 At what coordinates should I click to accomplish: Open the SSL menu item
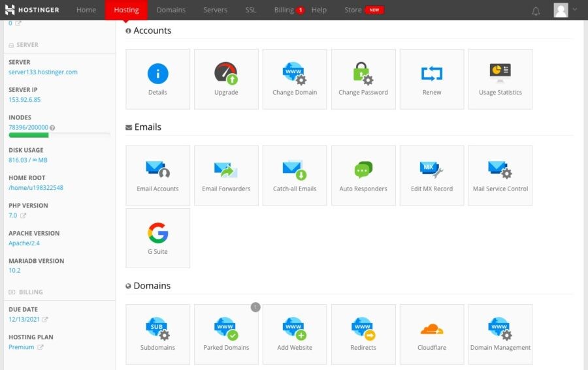[251, 10]
